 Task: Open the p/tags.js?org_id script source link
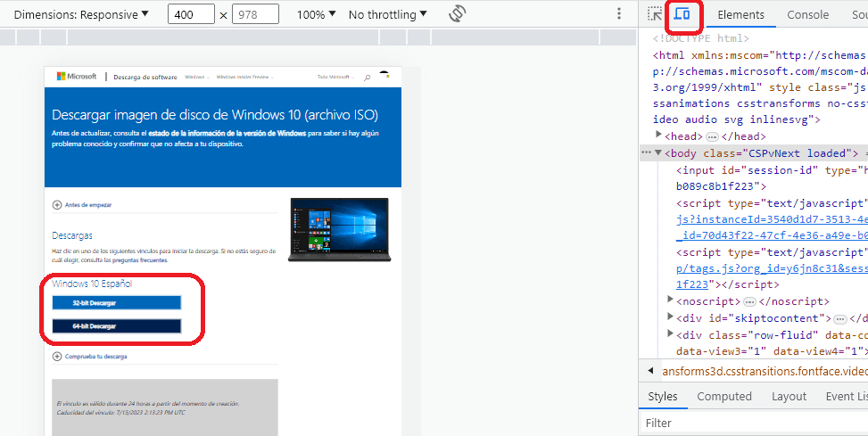pos(772,268)
